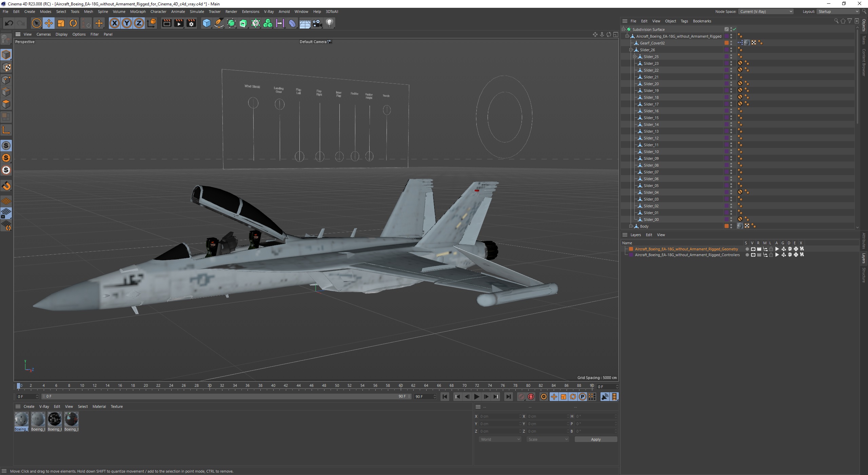
Task: Toggle Subdivision Surface enable checkmark
Action: pyautogui.click(x=734, y=29)
